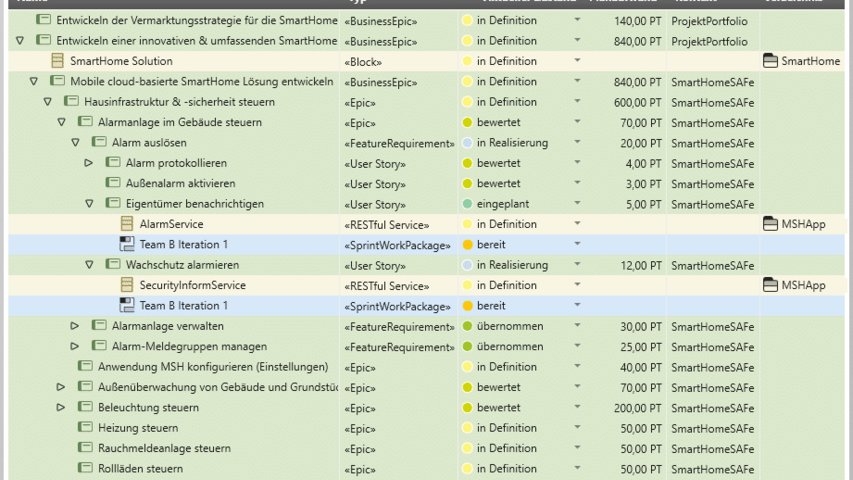Click the first Team B Iteration 1 sprint icon
This screenshot has height=480, width=853.
click(x=127, y=245)
